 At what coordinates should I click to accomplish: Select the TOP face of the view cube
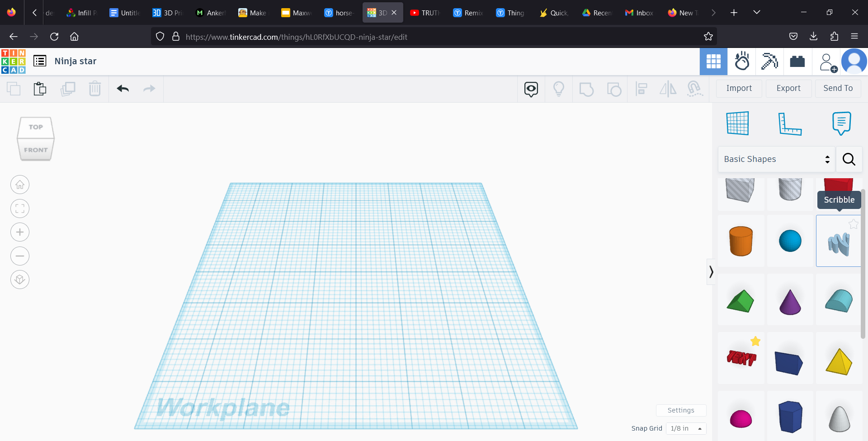[36, 127]
